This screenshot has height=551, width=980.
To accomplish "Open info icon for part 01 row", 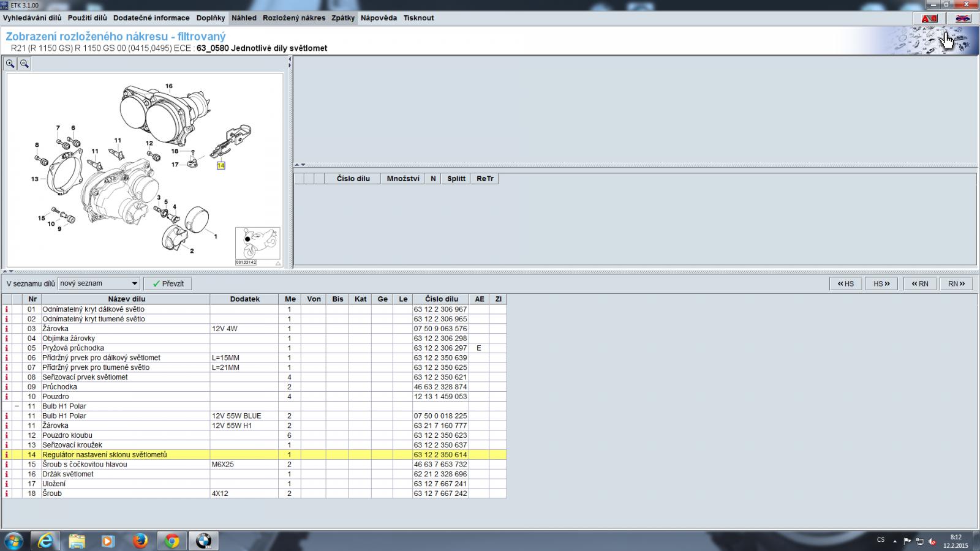I will coord(7,309).
